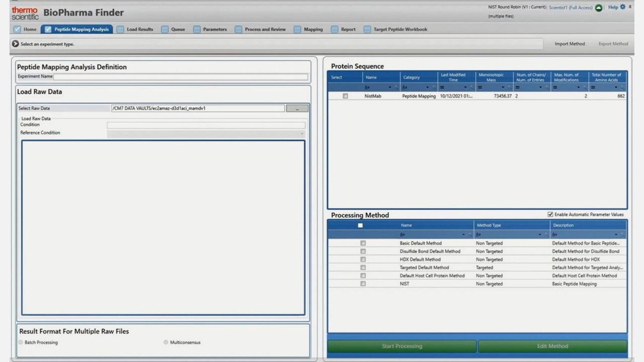Click the Target Peptide Workbook tab status icon
Image resolution: width=644 pixels, height=362 pixels.
pos(367,29)
